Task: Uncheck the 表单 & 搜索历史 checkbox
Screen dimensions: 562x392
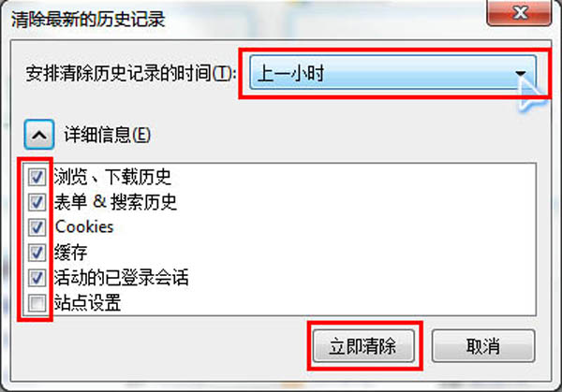Action: 37,202
